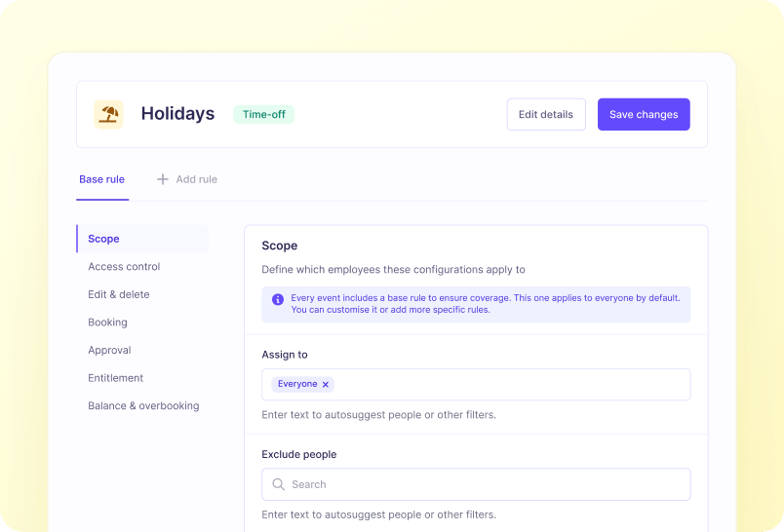Open the Approval section
This screenshot has width=784, height=532.
[109, 350]
